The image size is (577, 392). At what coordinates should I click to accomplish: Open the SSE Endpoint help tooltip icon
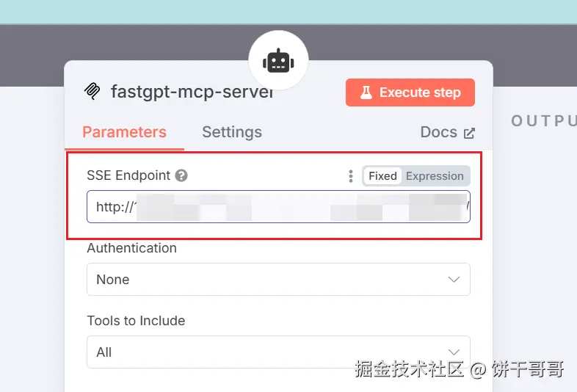pos(181,175)
